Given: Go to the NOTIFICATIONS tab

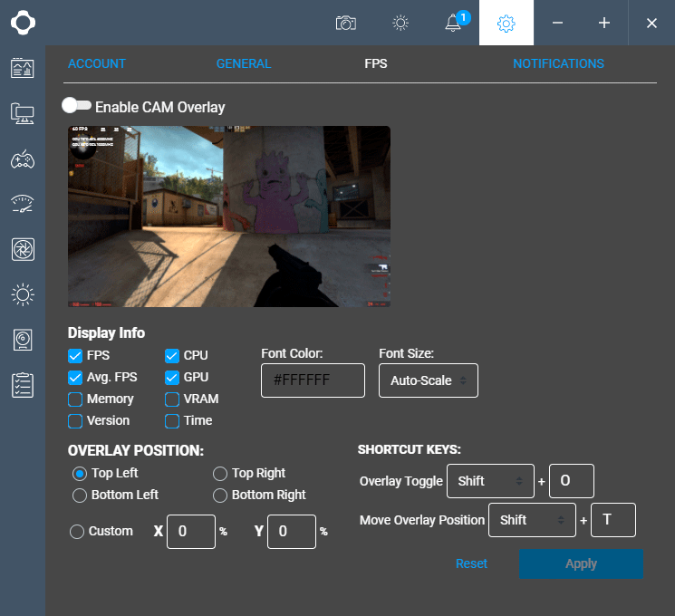Looking at the screenshot, I should pyautogui.click(x=558, y=64).
